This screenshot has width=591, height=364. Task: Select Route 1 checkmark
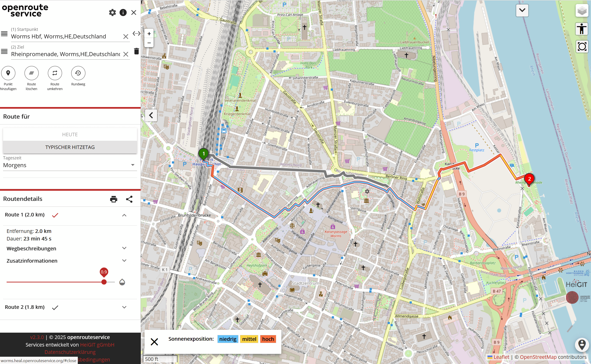(55, 215)
